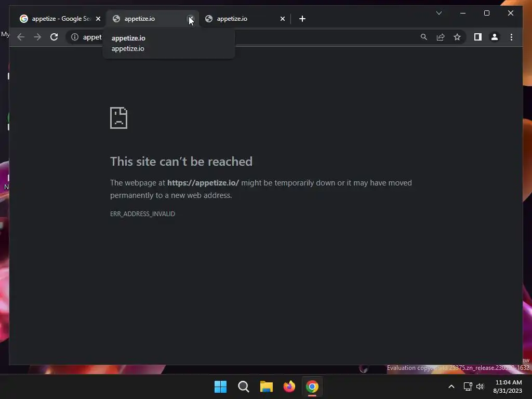Open volume control tray icon

[480, 387]
